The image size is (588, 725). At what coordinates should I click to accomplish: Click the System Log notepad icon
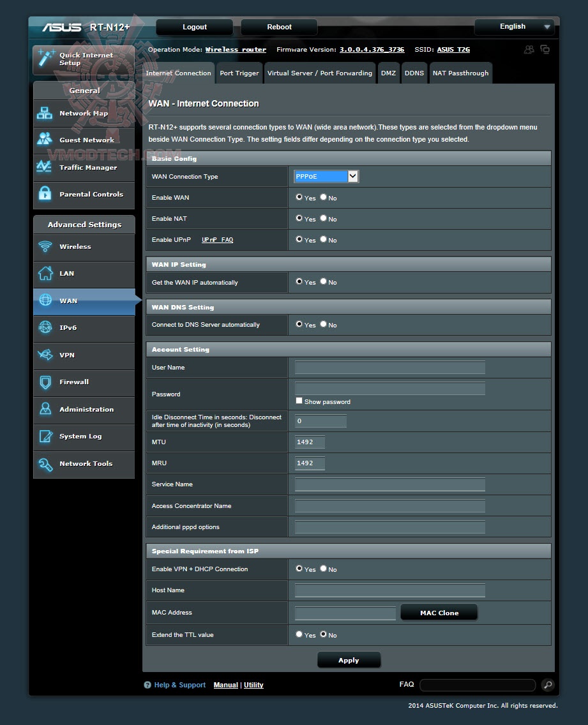tap(46, 436)
